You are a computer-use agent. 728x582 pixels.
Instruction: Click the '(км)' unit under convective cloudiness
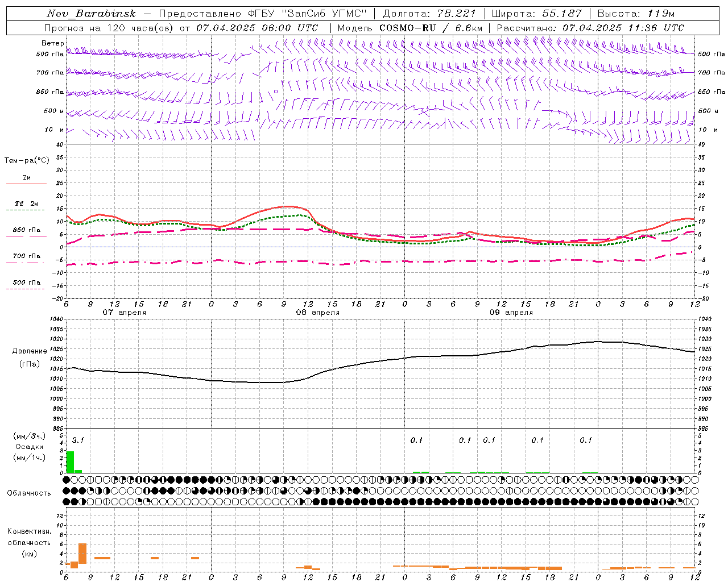[29, 554]
